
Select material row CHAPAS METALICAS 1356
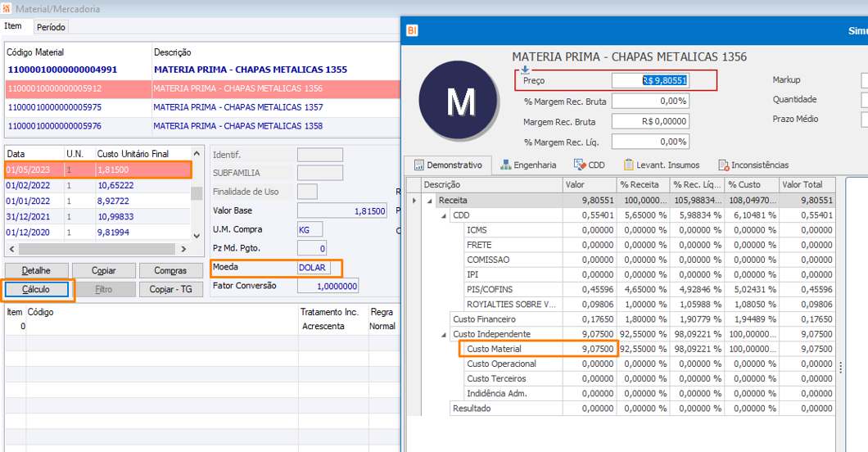tap(202, 88)
